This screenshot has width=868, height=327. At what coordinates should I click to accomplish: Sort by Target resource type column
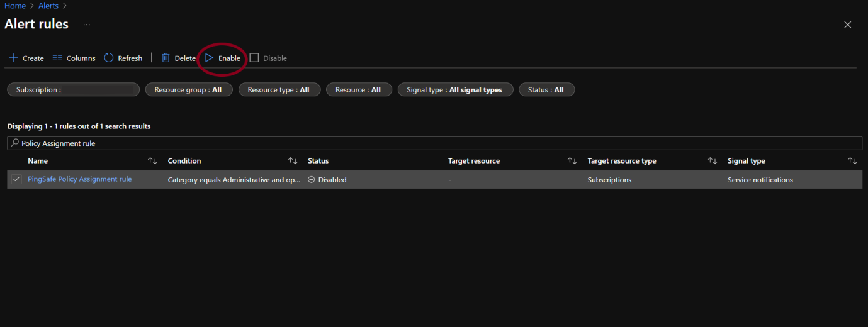712,161
